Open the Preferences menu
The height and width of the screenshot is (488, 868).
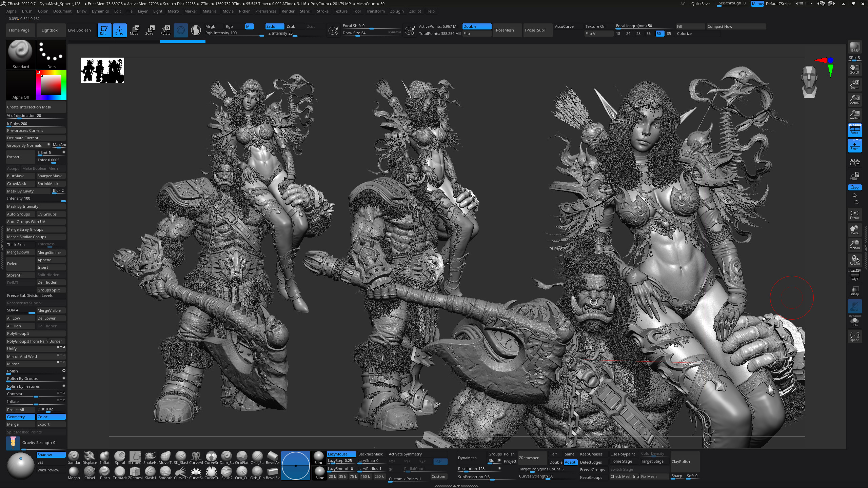click(265, 11)
